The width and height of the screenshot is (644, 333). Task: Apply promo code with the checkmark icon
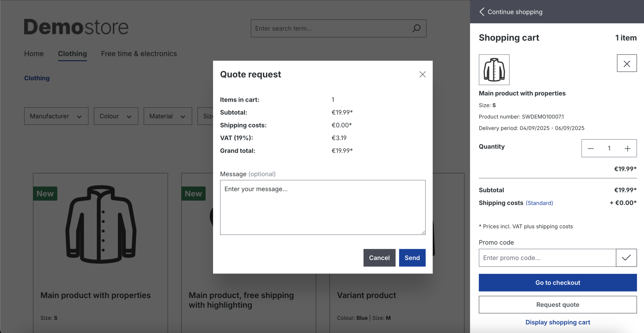pyautogui.click(x=626, y=258)
